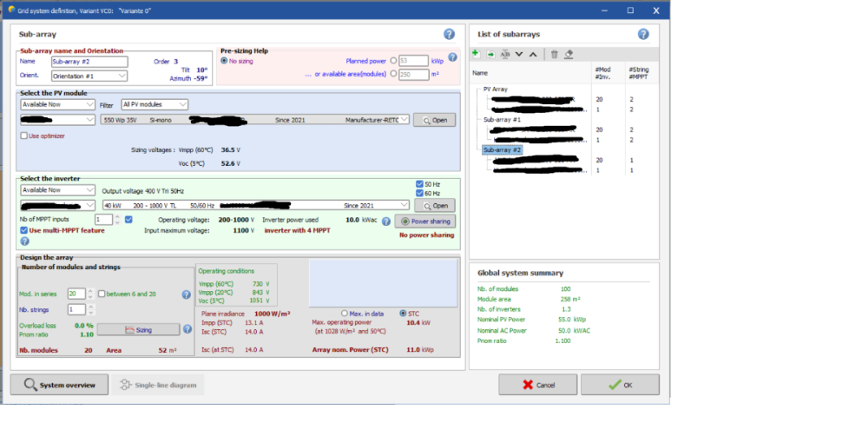This screenshot has height=430, width=868.
Task: Expand the All PV modules filter dropdown
Action: (x=155, y=104)
